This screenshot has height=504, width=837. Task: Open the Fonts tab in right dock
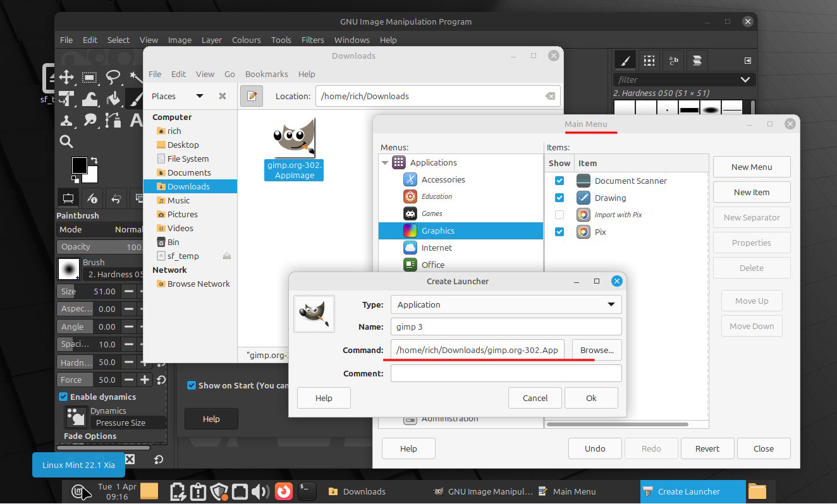673,60
